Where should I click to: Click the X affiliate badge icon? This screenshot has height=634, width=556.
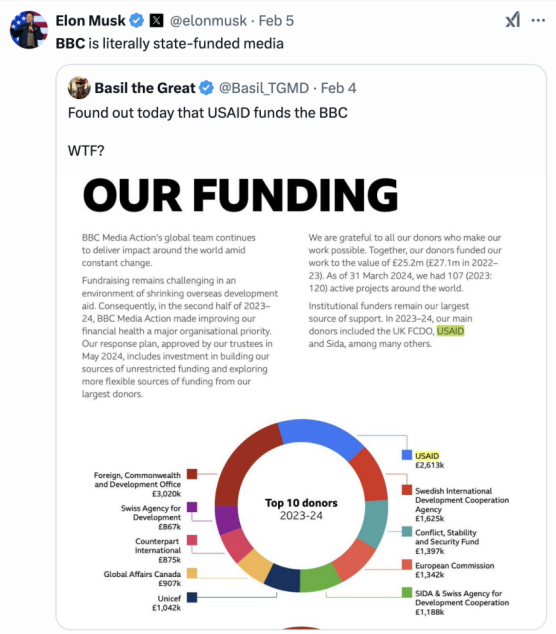tap(156, 20)
